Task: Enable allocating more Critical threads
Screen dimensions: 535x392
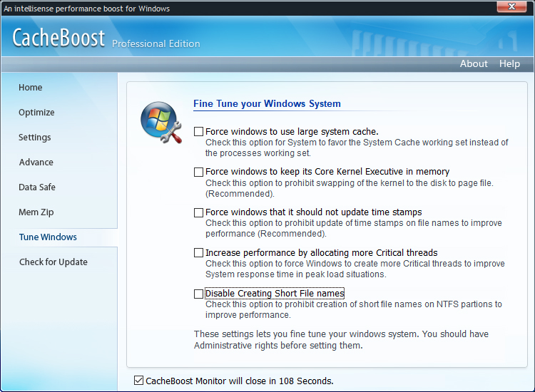Action: coord(198,252)
